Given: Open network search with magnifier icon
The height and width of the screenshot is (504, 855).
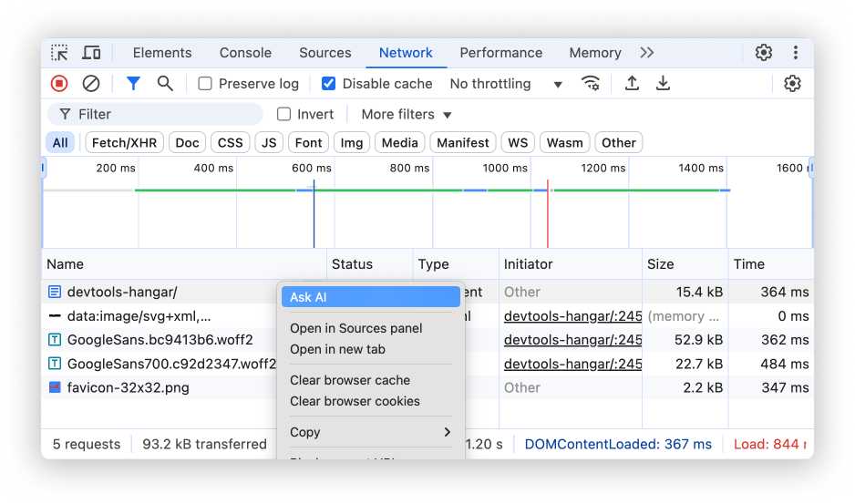Looking at the screenshot, I should [165, 84].
